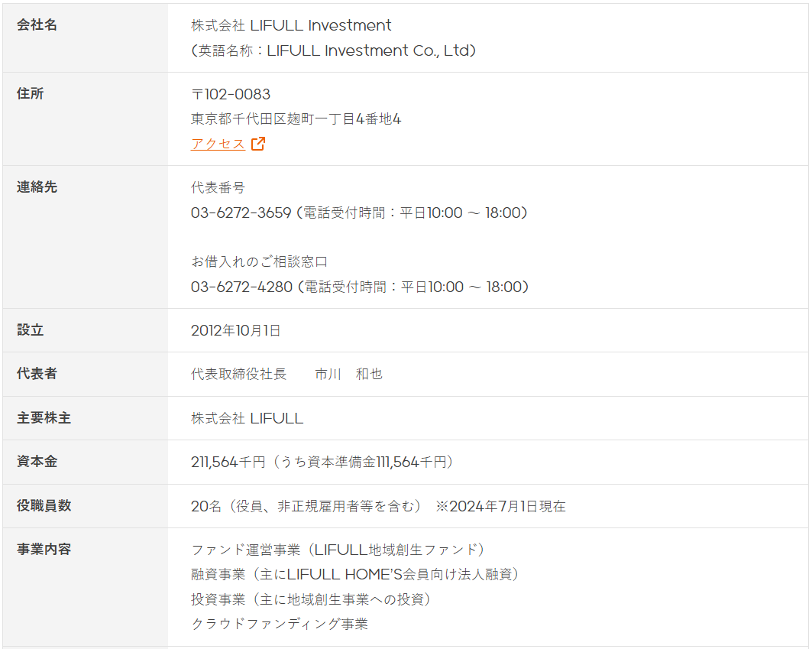Click the 設立 label

coord(30,329)
